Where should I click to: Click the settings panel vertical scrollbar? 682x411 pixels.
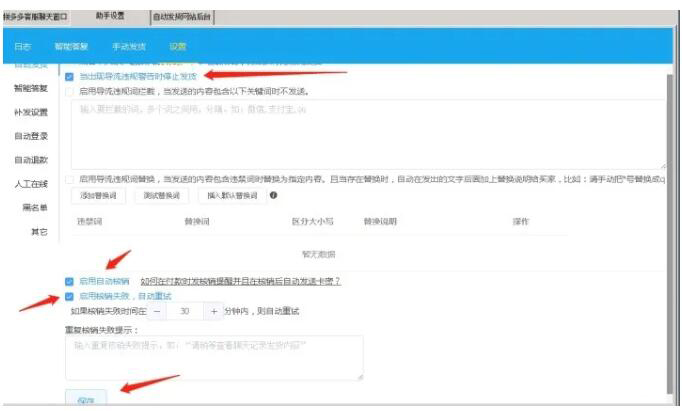[670, 233]
